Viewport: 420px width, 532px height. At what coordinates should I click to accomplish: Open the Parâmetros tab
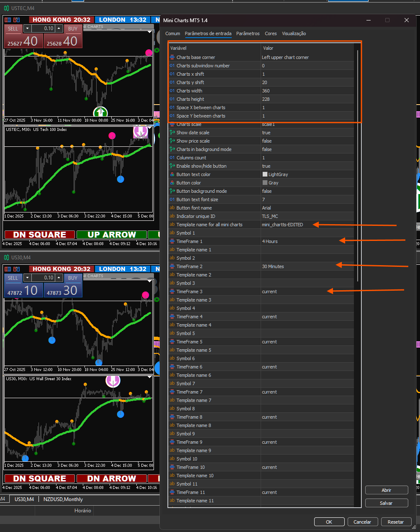coord(248,33)
